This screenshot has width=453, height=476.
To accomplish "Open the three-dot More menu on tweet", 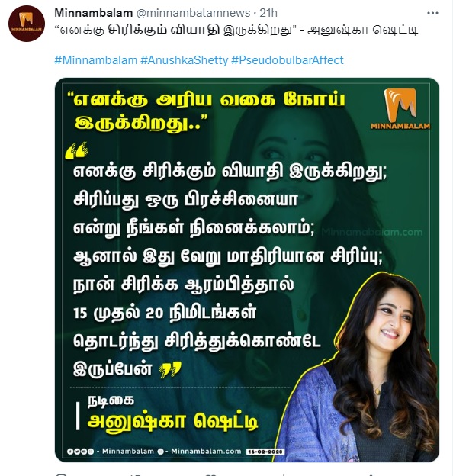I will [432, 14].
